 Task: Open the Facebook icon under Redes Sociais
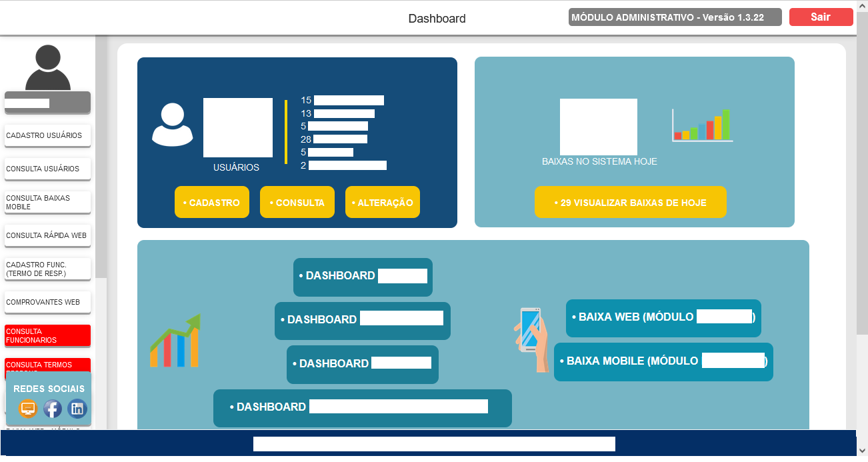click(x=52, y=409)
